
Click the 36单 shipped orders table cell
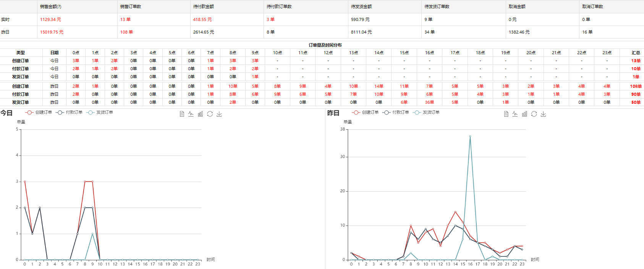[x=429, y=102]
